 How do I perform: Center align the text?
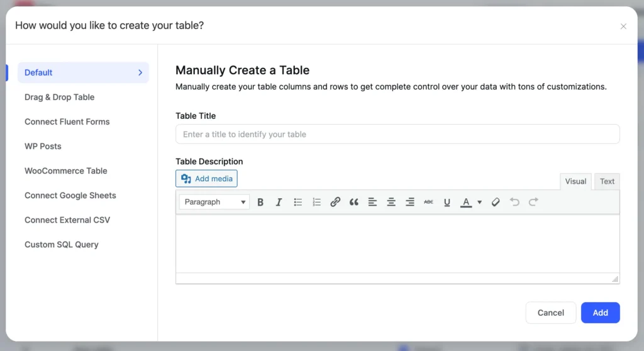391,202
